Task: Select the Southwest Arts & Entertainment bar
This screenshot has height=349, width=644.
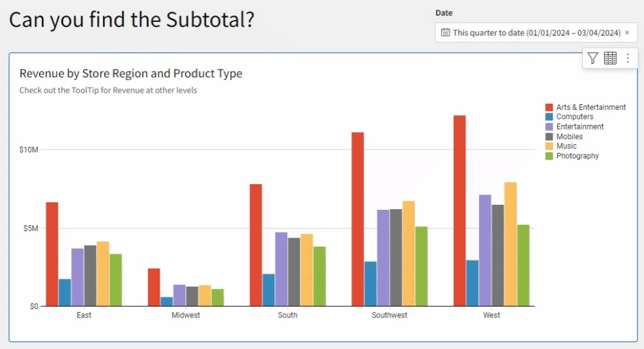Action: 357,219
